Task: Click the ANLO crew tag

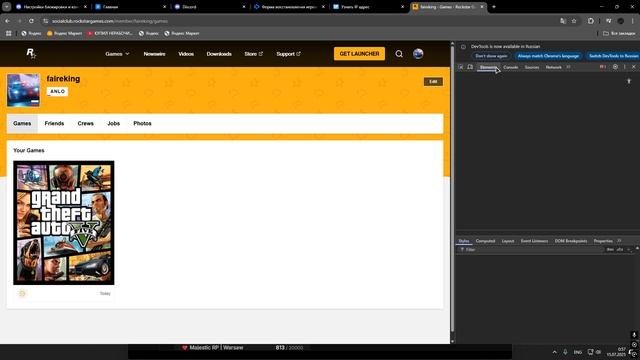Action: pos(57,91)
